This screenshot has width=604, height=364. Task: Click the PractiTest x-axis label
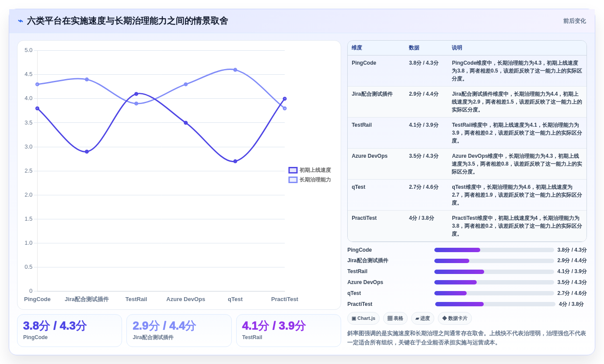point(285,299)
